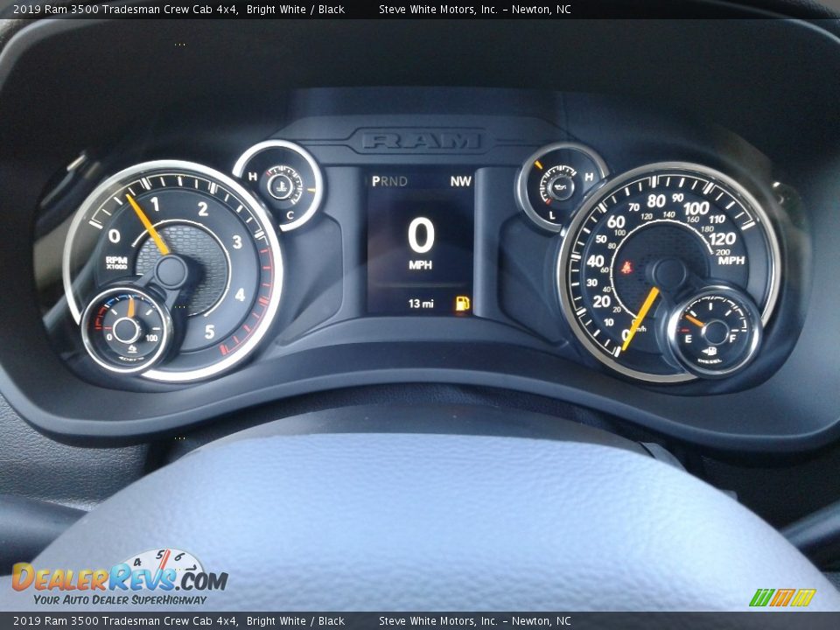Click the DealerRevs.com logo
The width and height of the screenshot is (840, 630).
pos(119,578)
